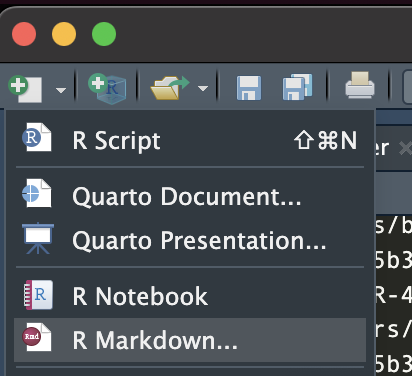
Task: Click the R Script file icon
Action: pyautogui.click(x=37, y=137)
